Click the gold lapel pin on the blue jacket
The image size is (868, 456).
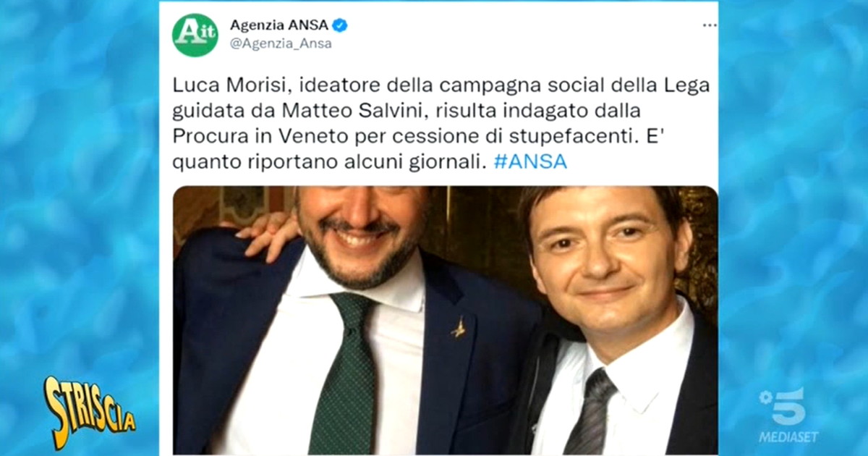click(458, 328)
